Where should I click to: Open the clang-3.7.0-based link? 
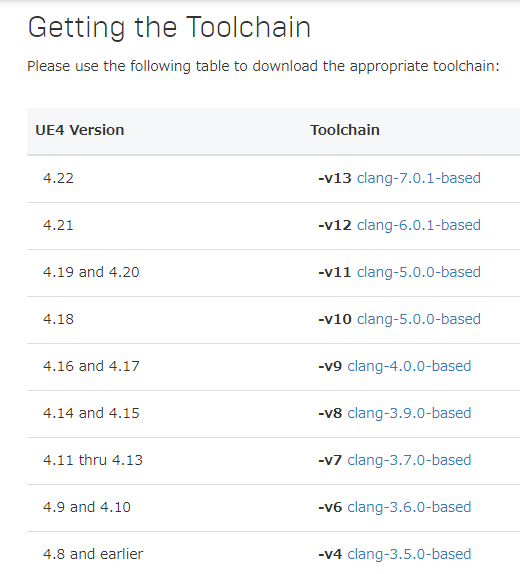pyautogui.click(x=409, y=460)
